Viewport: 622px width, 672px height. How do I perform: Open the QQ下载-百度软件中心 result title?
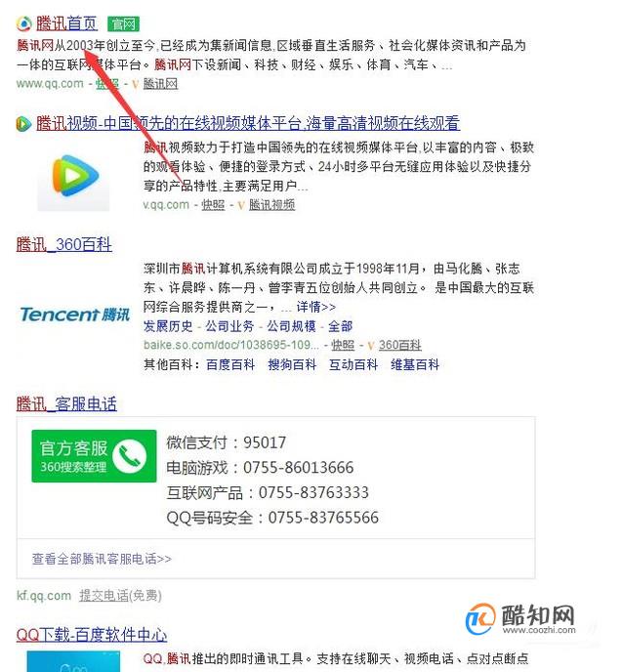[92, 635]
